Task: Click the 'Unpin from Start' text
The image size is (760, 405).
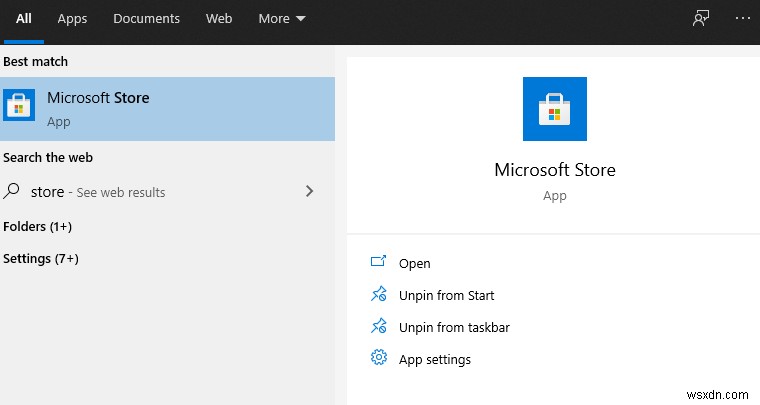Action: point(446,295)
